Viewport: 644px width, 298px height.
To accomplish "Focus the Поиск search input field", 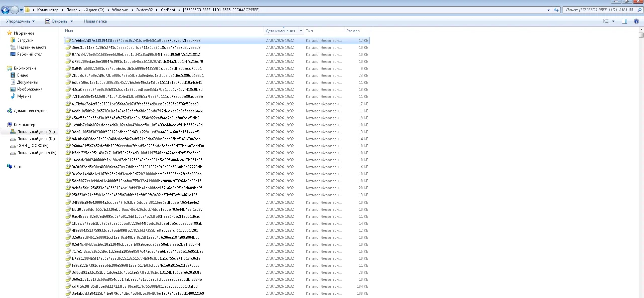I will coord(600,10).
